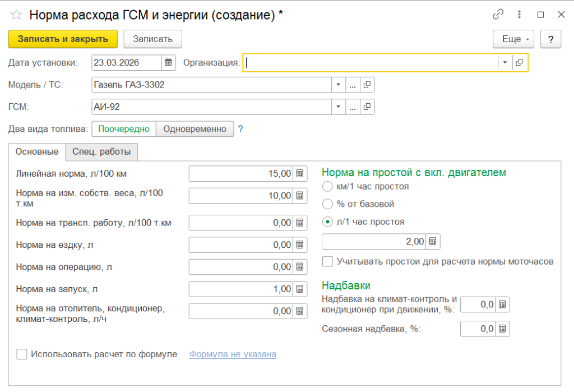The width and height of the screenshot is (574, 392).
Task: Check Учитывать простои для расчета нормы моточасов
Action: (x=327, y=261)
